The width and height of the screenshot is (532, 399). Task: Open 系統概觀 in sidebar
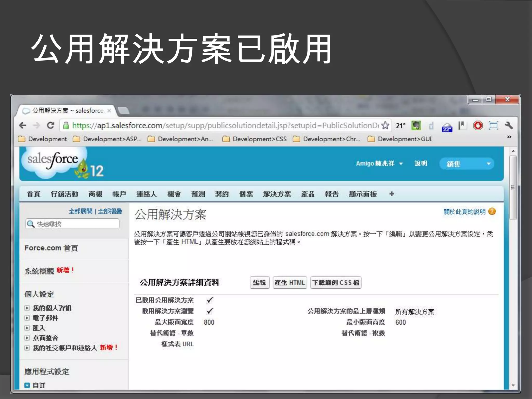click(39, 271)
